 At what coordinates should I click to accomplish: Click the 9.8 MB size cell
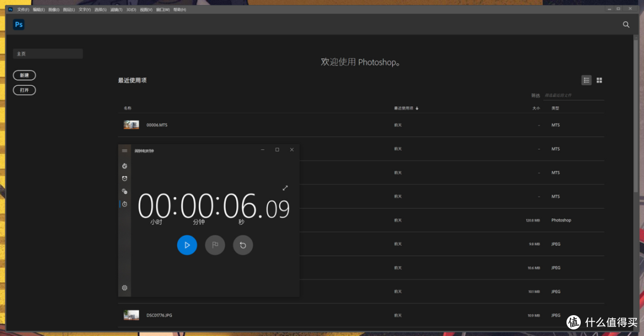(x=534, y=244)
